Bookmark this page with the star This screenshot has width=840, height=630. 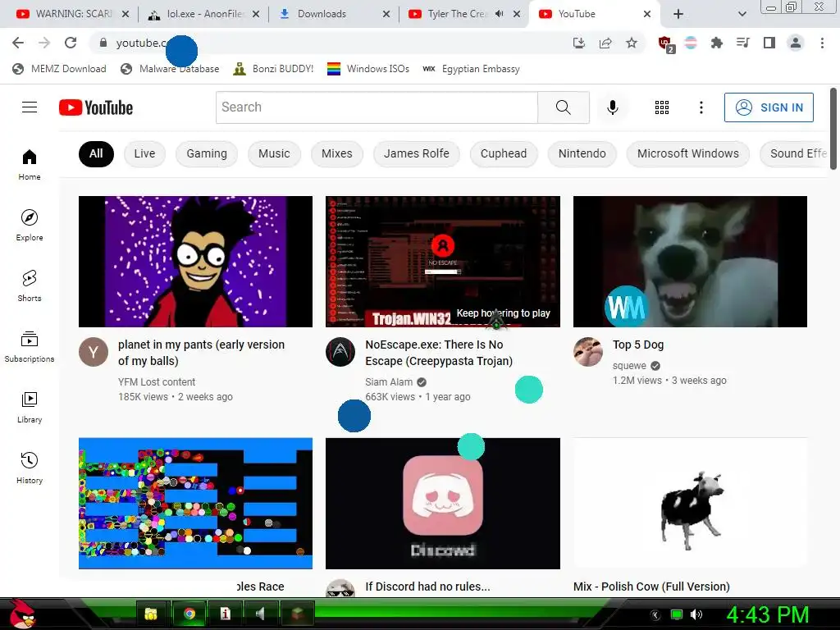point(632,43)
